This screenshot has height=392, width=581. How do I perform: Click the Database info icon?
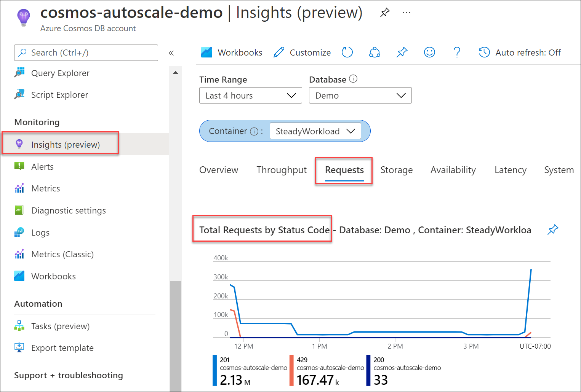pos(353,79)
